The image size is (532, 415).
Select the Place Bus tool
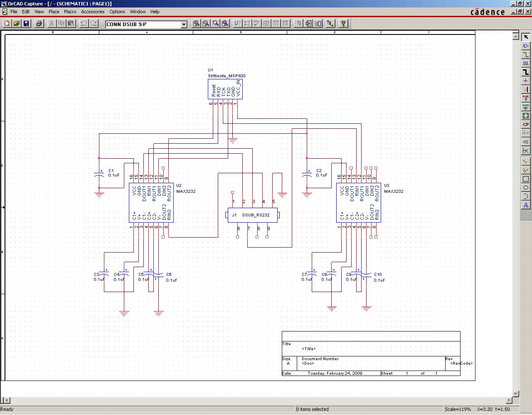(526, 72)
